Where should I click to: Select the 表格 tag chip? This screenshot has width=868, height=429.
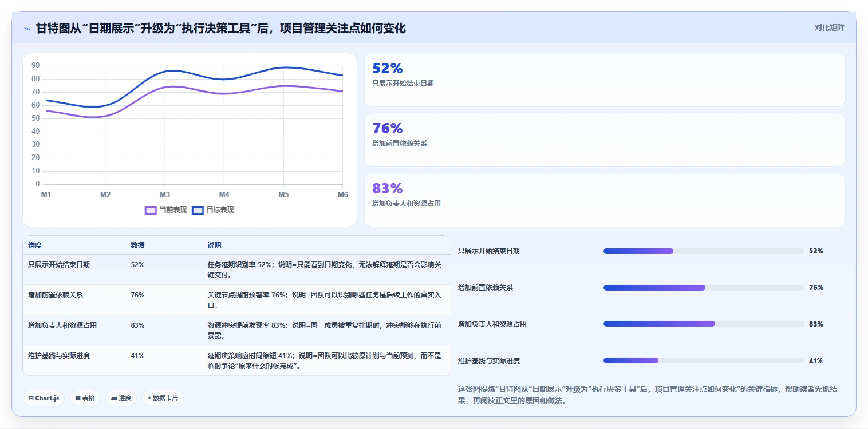point(85,398)
